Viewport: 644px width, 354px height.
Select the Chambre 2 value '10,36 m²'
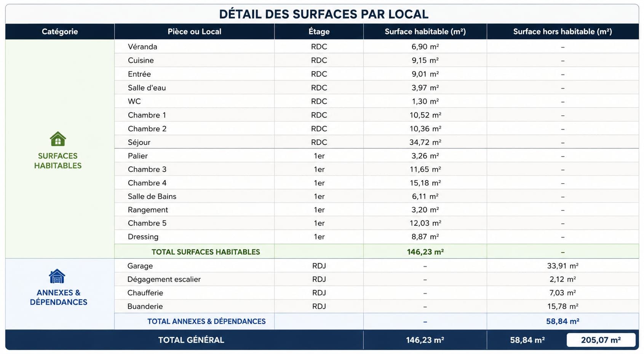pyautogui.click(x=425, y=129)
